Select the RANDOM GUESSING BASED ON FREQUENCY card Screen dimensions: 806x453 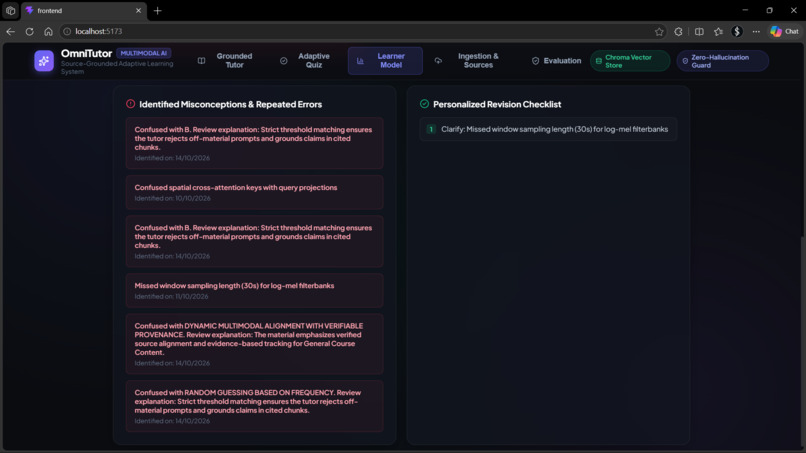254,406
